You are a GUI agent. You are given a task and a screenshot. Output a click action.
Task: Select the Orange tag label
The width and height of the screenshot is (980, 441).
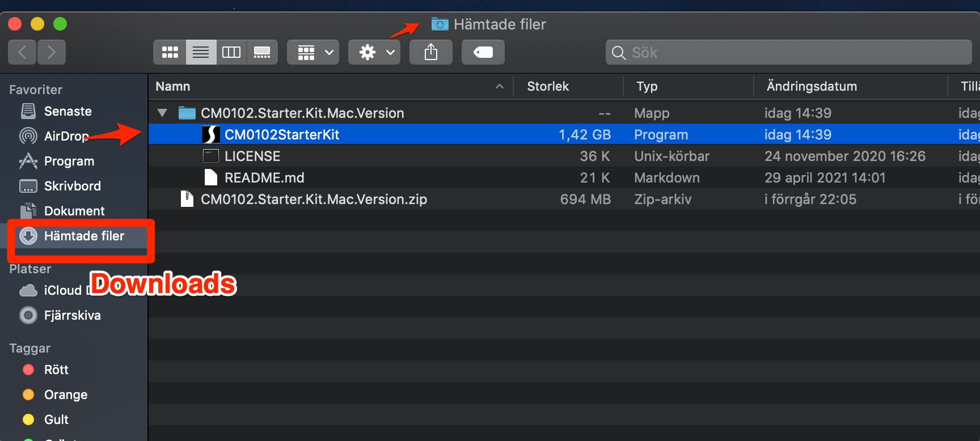pos(66,395)
